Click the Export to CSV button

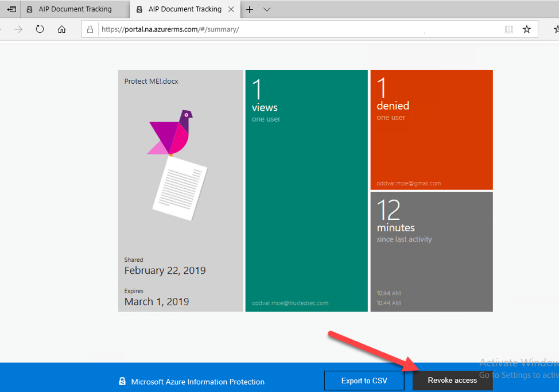tap(364, 381)
